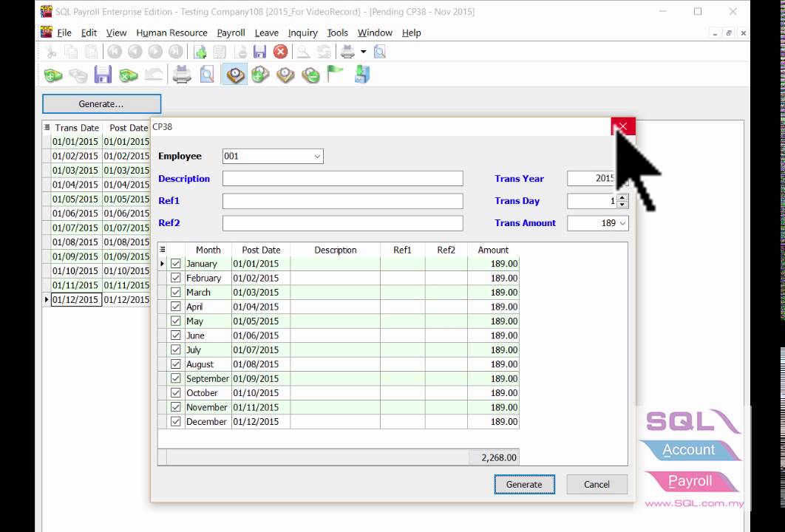Screen dimensions: 785x532
Task: Open the Window menu
Action: 375,33
